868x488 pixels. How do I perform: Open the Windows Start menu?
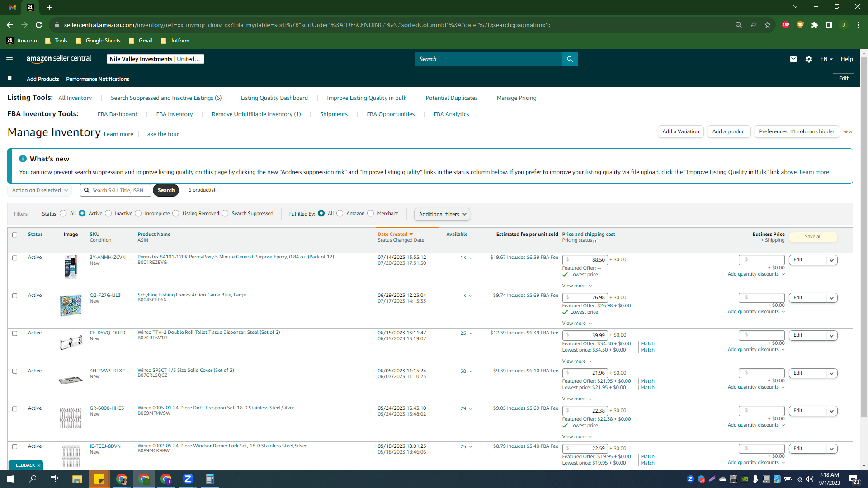tap(11, 479)
